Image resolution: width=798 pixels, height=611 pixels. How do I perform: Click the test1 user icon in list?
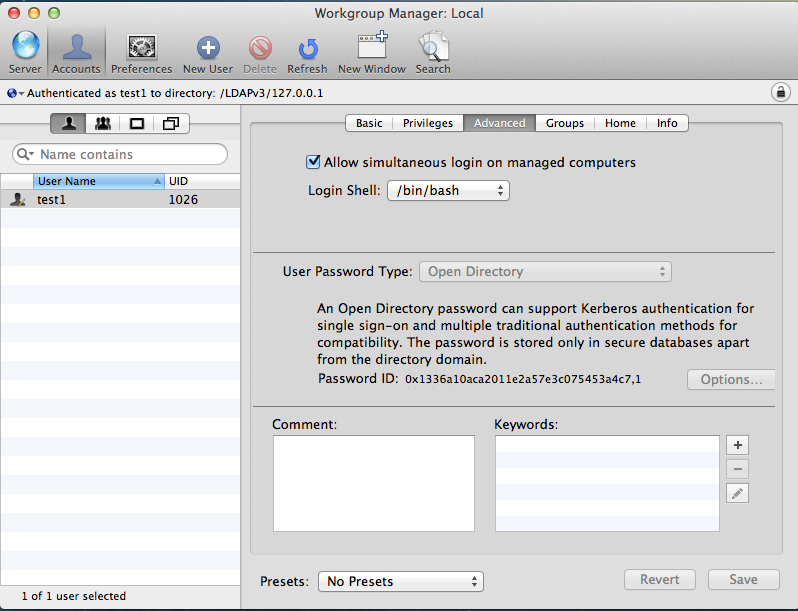click(x=18, y=199)
